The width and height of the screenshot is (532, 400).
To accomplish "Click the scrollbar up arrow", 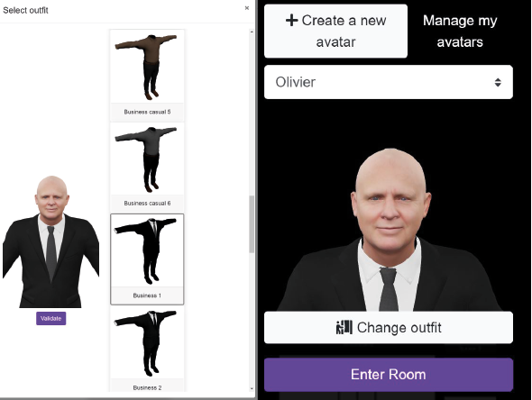I will tap(252, 32).
